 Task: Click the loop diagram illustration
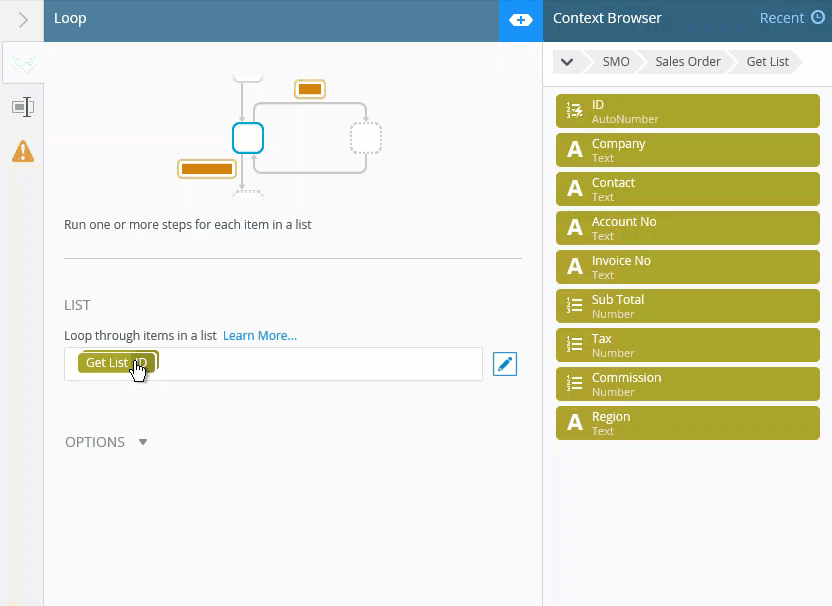click(x=279, y=138)
